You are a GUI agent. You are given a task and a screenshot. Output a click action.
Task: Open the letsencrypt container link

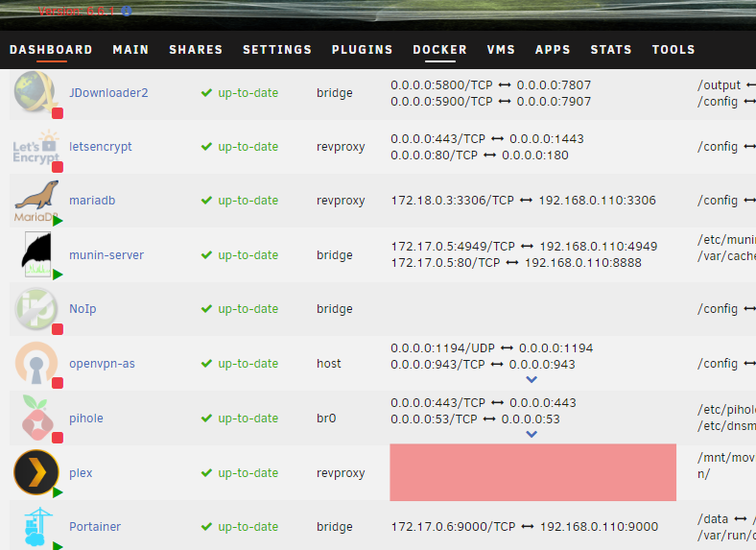click(101, 147)
